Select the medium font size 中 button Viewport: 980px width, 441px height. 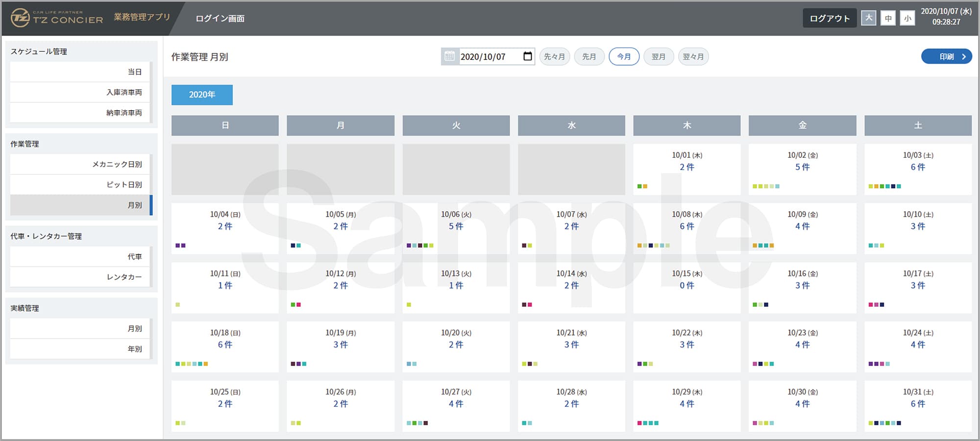pos(888,18)
